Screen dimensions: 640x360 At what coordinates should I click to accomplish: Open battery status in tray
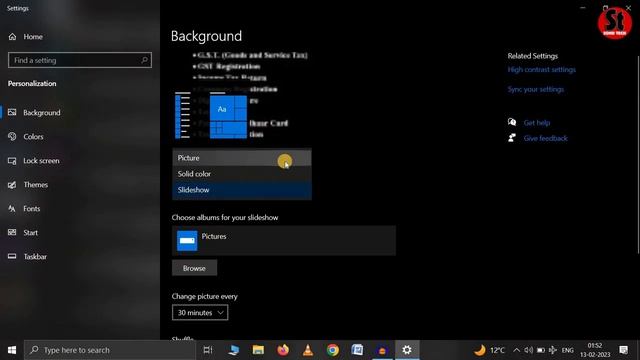coord(541,350)
